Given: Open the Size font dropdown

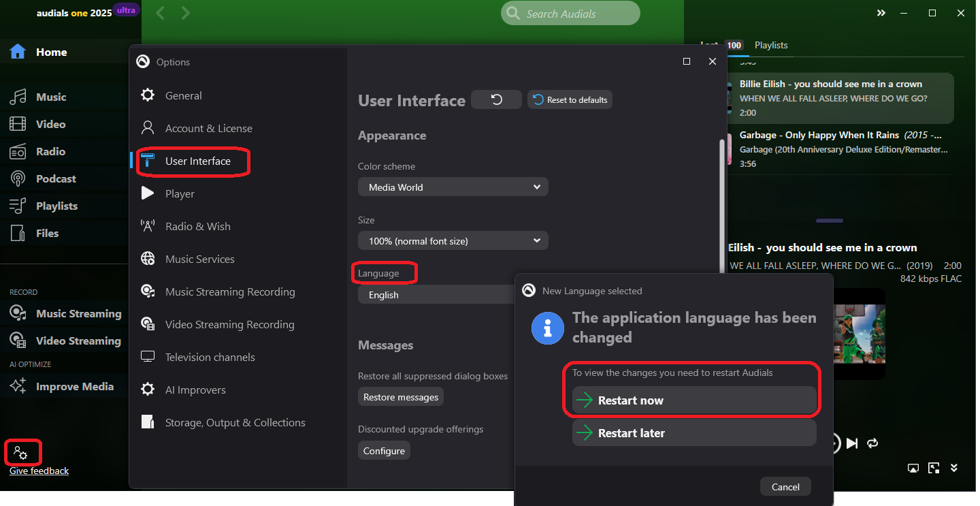Looking at the screenshot, I should click(x=453, y=240).
